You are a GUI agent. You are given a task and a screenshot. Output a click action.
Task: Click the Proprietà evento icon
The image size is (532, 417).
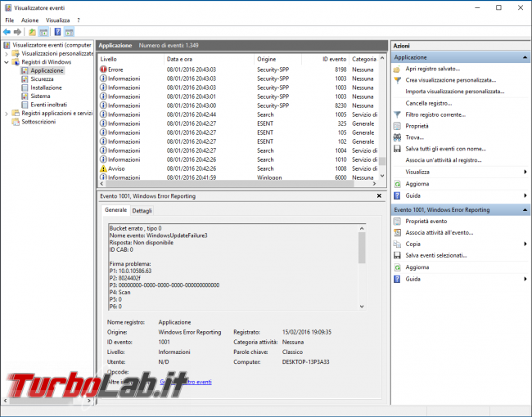[x=397, y=222]
